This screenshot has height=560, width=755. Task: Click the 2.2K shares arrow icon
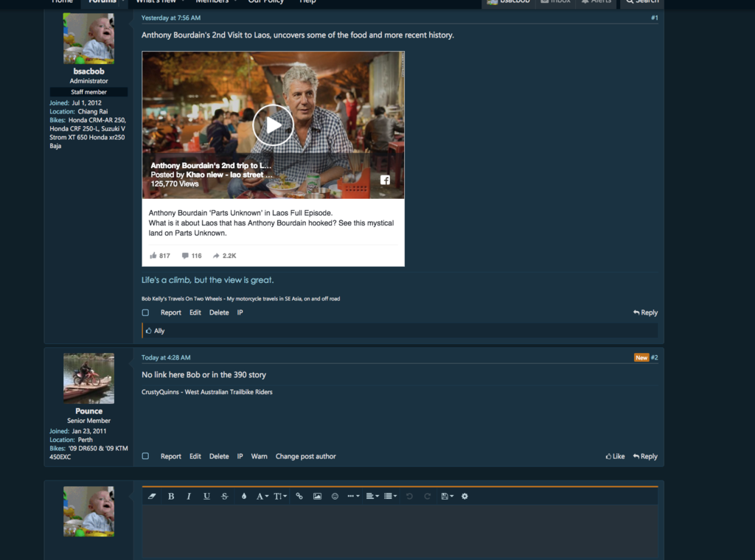coord(224,256)
